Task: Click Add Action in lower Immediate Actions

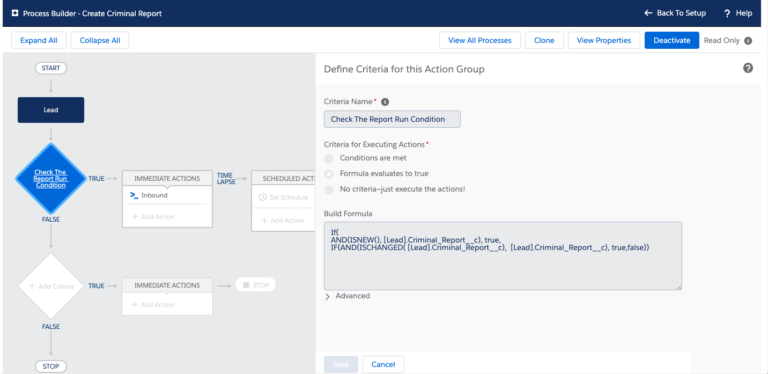Action: coord(153,304)
